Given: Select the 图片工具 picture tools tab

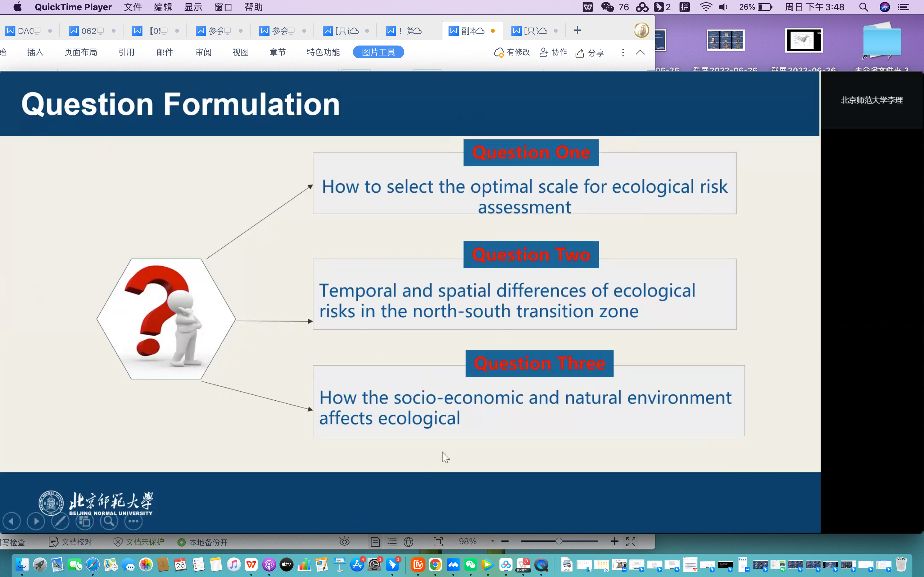Looking at the screenshot, I should 378,52.
